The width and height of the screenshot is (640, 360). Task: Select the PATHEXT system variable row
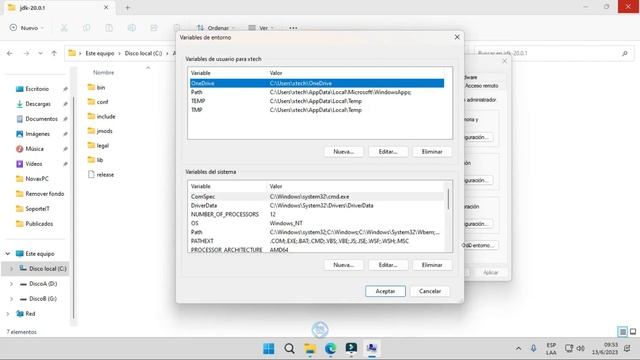[x=317, y=241]
